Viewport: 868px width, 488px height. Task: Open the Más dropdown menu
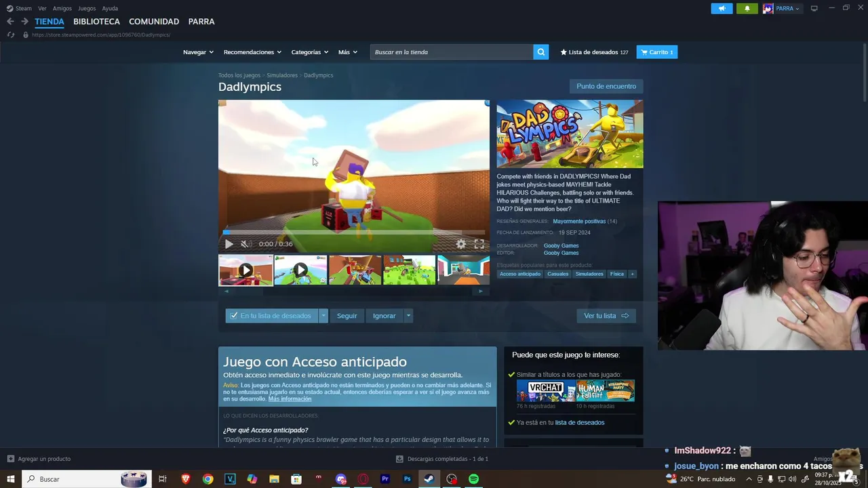point(348,52)
